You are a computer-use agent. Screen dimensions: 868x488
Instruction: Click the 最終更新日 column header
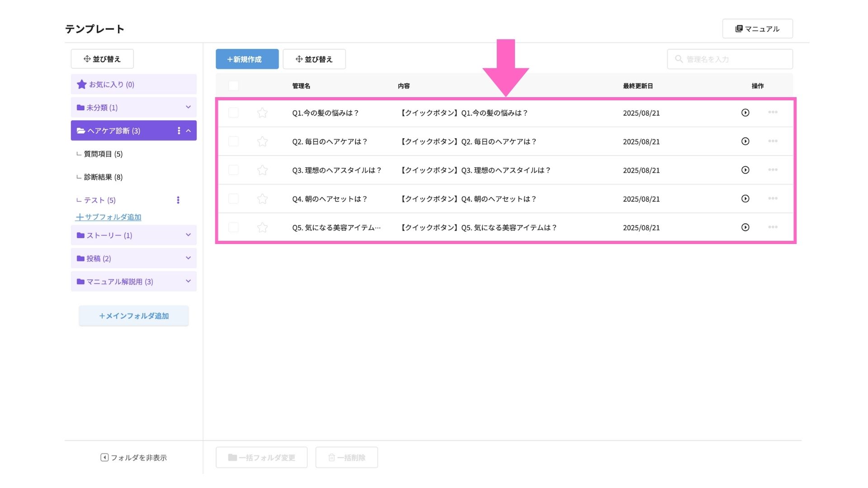tap(638, 86)
